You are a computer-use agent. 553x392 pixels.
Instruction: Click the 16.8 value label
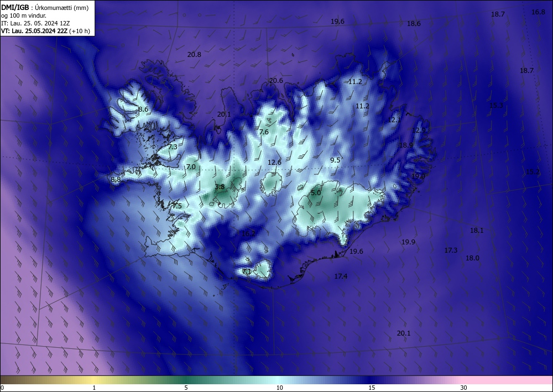538,12
